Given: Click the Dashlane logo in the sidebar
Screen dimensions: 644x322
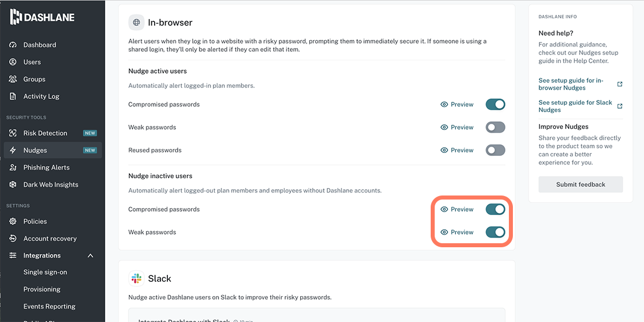Looking at the screenshot, I should 43,17.
